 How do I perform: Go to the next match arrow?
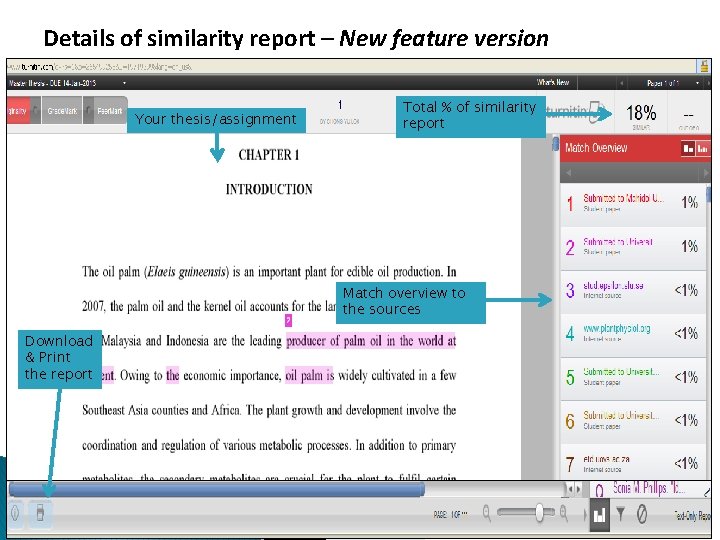(x=706, y=173)
